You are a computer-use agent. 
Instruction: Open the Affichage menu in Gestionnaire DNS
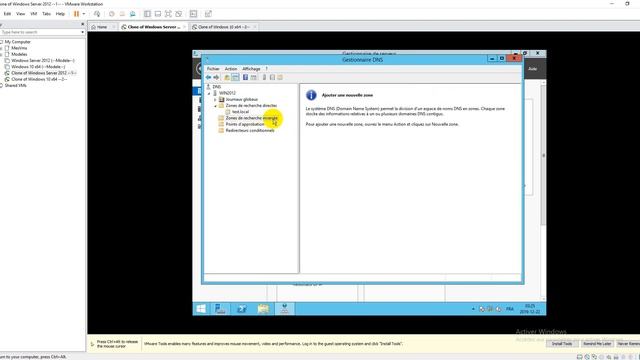(x=251, y=69)
